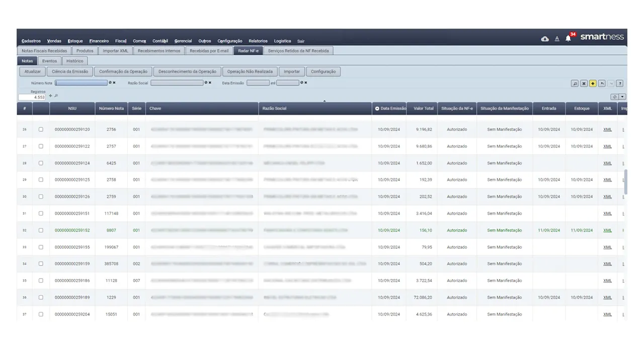This screenshot has width=644, height=362.
Task: Select cell with value 72.086,20
Action: (x=423, y=298)
